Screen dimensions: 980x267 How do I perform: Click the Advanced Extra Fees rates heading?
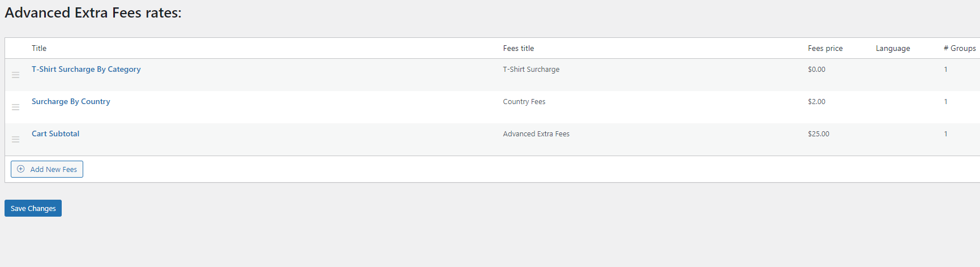(x=93, y=12)
